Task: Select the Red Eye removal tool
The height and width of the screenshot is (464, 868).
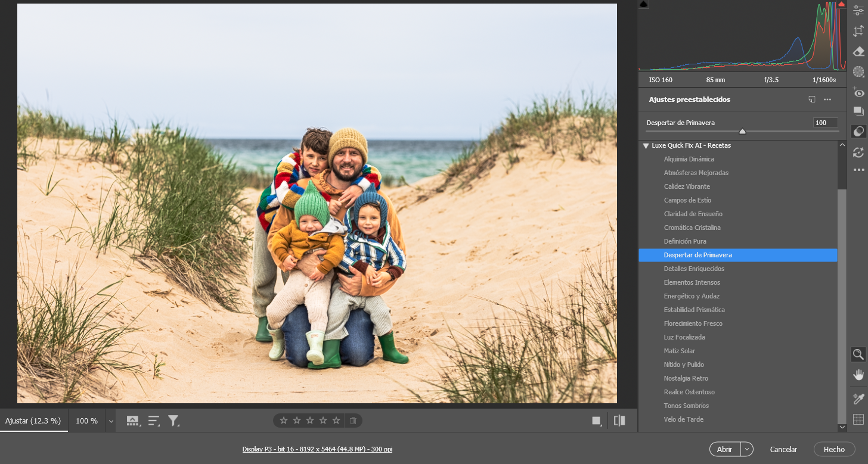Action: pyautogui.click(x=858, y=92)
